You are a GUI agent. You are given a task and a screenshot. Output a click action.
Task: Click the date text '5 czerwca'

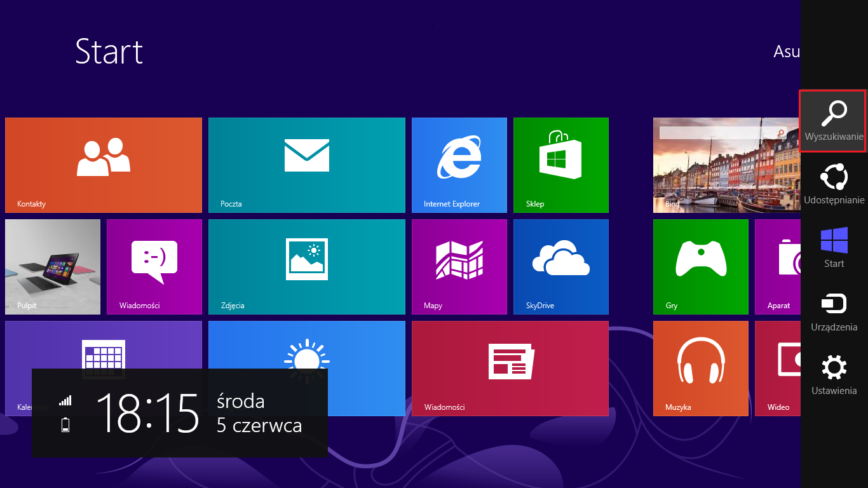pos(259,425)
